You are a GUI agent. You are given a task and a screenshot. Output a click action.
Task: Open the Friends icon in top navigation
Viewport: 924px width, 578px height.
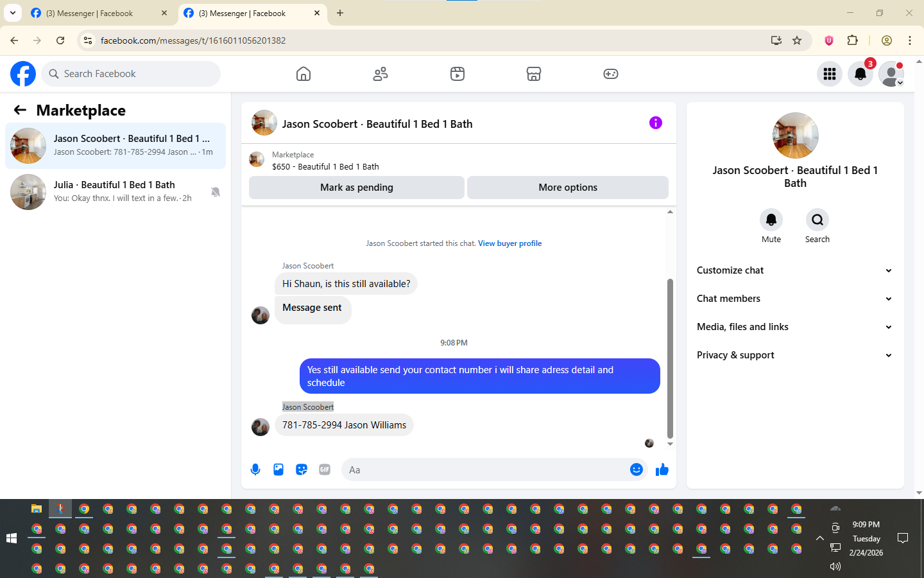click(381, 74)
